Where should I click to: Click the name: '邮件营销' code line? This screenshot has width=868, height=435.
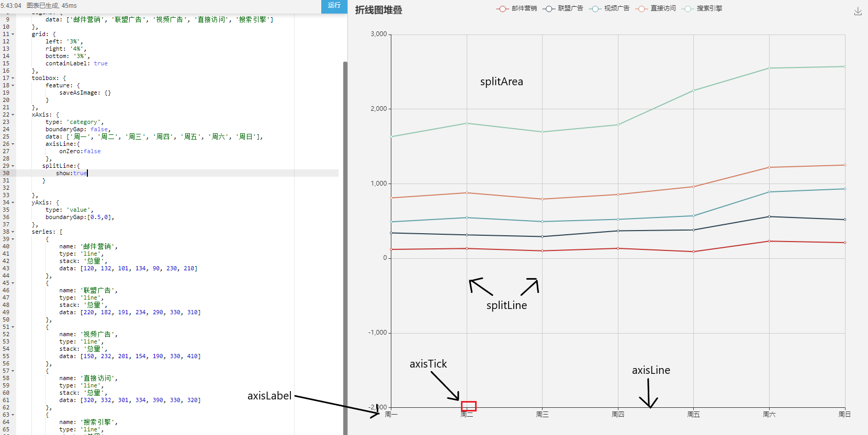[88, 246]
